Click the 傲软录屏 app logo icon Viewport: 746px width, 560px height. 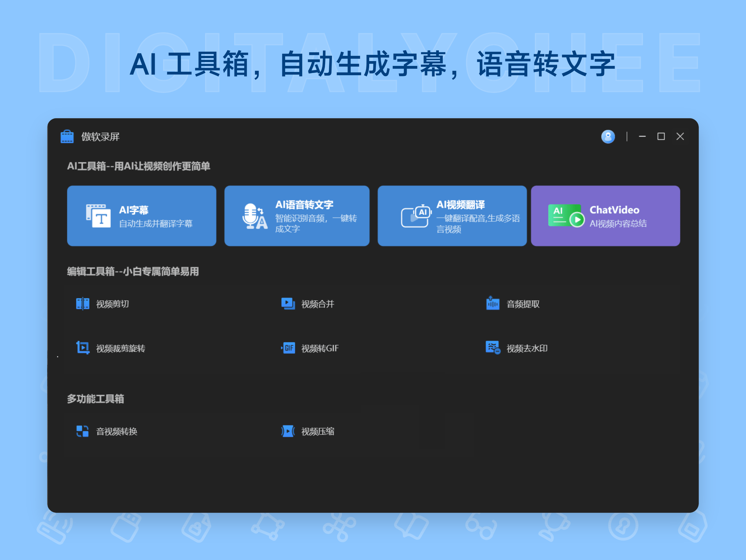click(x=67, y=137)
